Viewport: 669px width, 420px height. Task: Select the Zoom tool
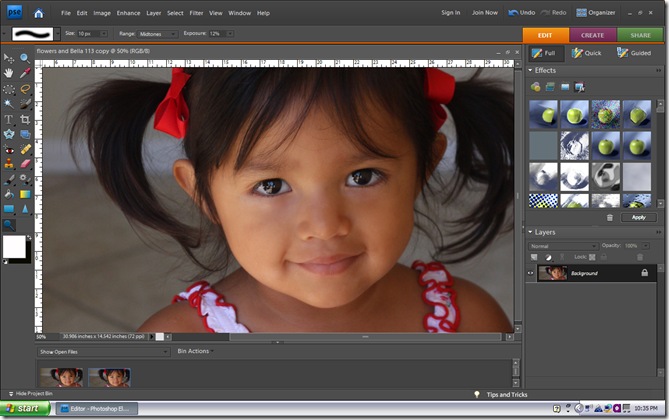[26, 58]
